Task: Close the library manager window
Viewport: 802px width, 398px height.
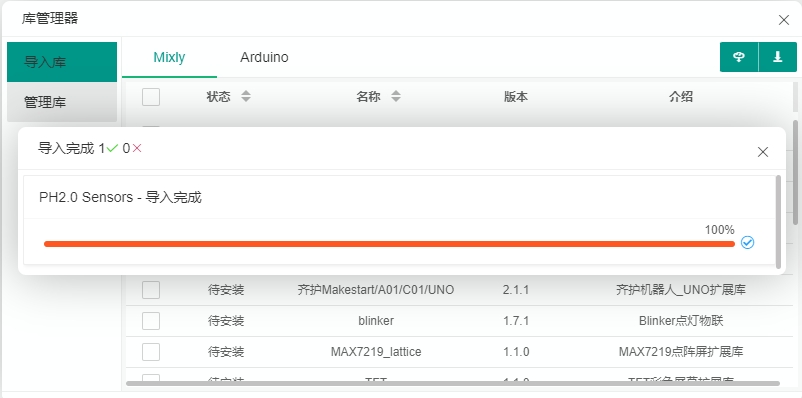Action: (784, 20)
